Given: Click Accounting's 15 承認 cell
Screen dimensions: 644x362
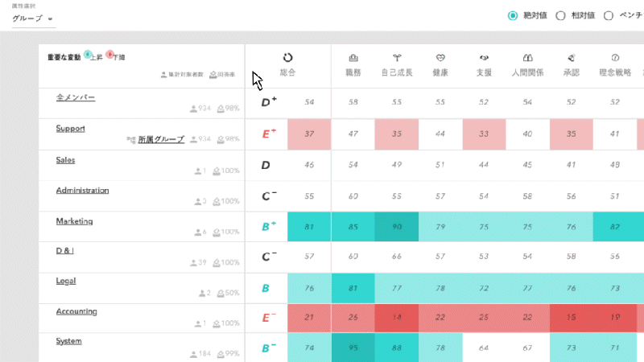Looking at the screenshot, I should (572, 317).
